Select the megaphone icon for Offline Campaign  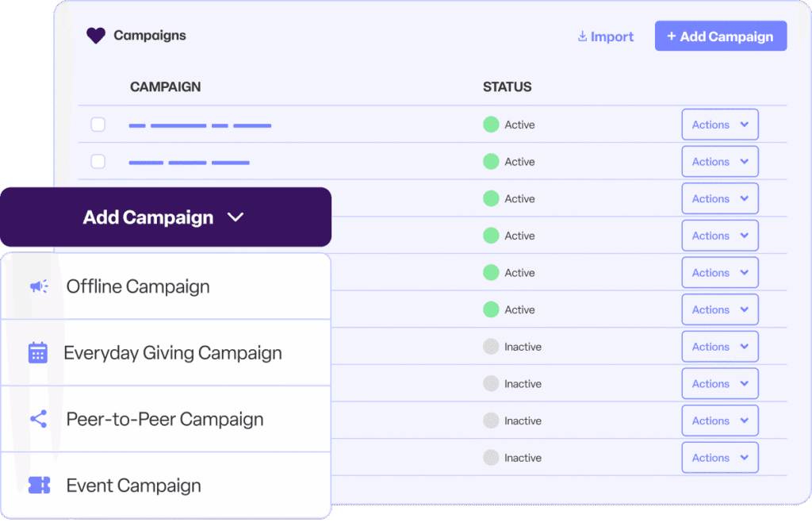(x=37, y=286)
